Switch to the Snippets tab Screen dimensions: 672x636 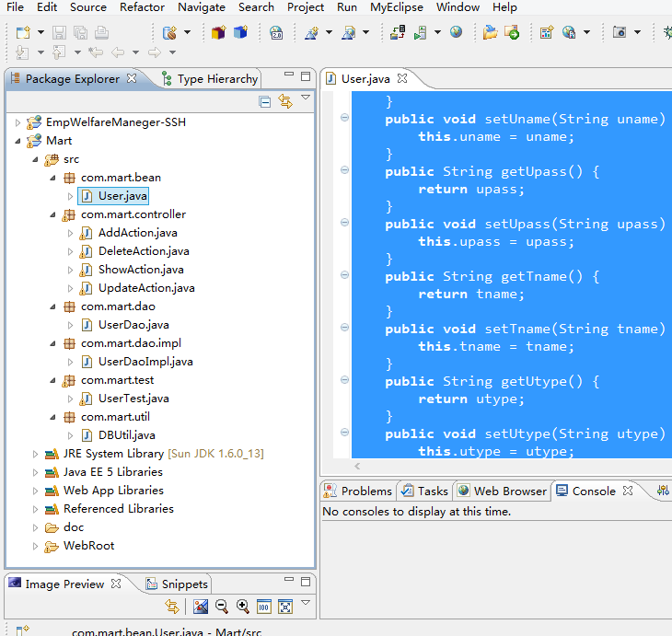(177, 584)
